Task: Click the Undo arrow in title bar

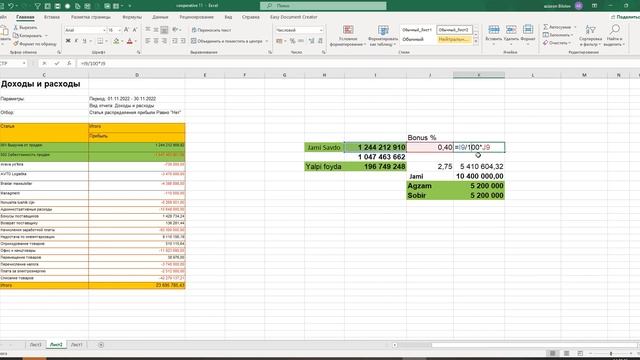Action: click(x=11, y=6)
